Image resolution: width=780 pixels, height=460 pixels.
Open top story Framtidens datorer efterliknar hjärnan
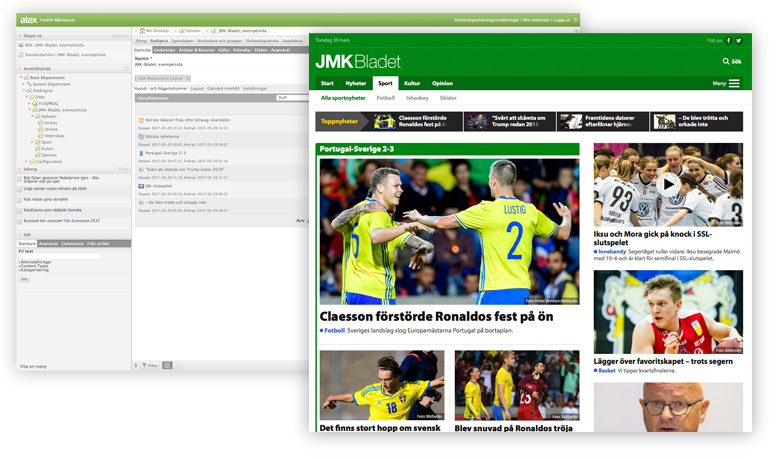pos(602,121)
